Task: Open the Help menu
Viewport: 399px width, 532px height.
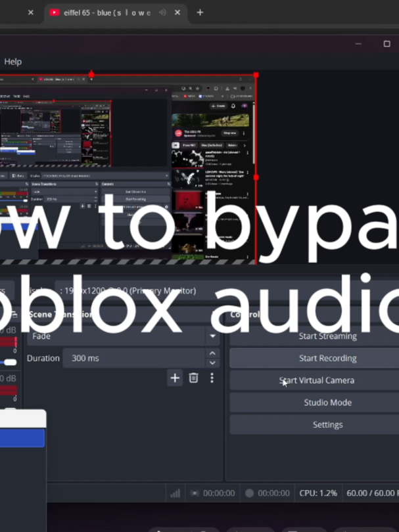Action: pos(13,62)
